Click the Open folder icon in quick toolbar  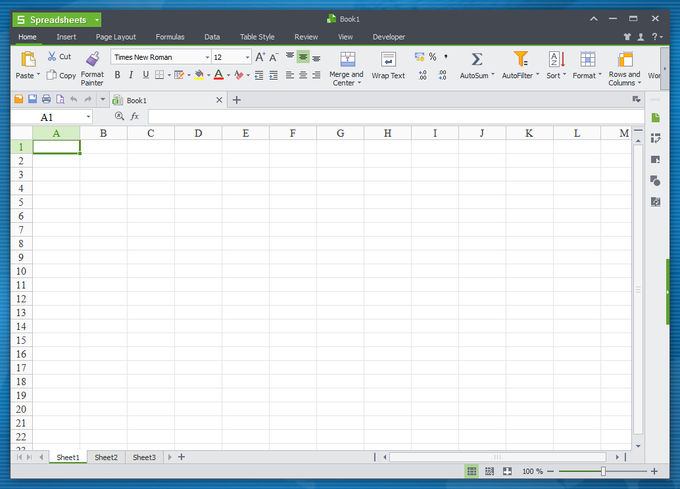point(19,99)
